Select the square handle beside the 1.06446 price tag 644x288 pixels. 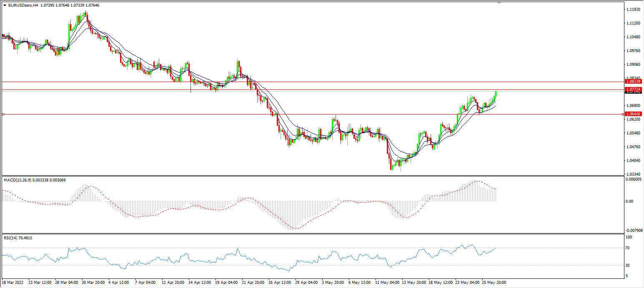[623, 114]
